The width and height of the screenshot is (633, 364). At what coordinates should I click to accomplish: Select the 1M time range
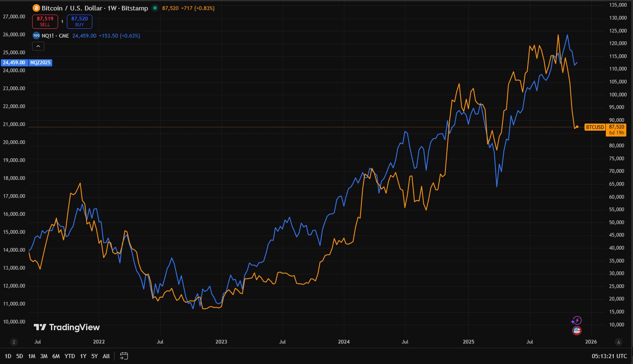32,356
